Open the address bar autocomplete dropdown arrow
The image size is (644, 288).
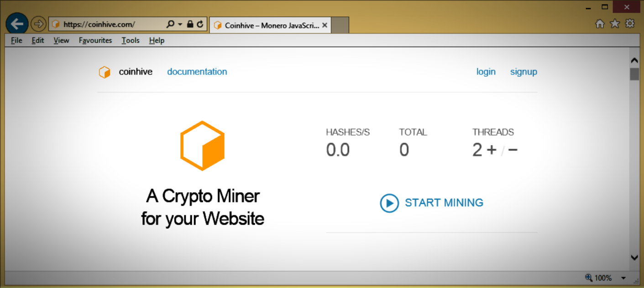click(x=180, y=24)
